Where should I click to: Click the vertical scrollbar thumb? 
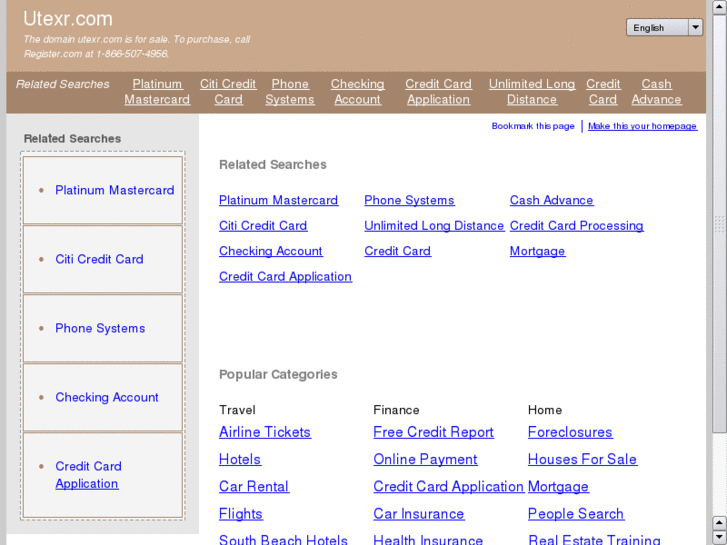pos(720,224)
